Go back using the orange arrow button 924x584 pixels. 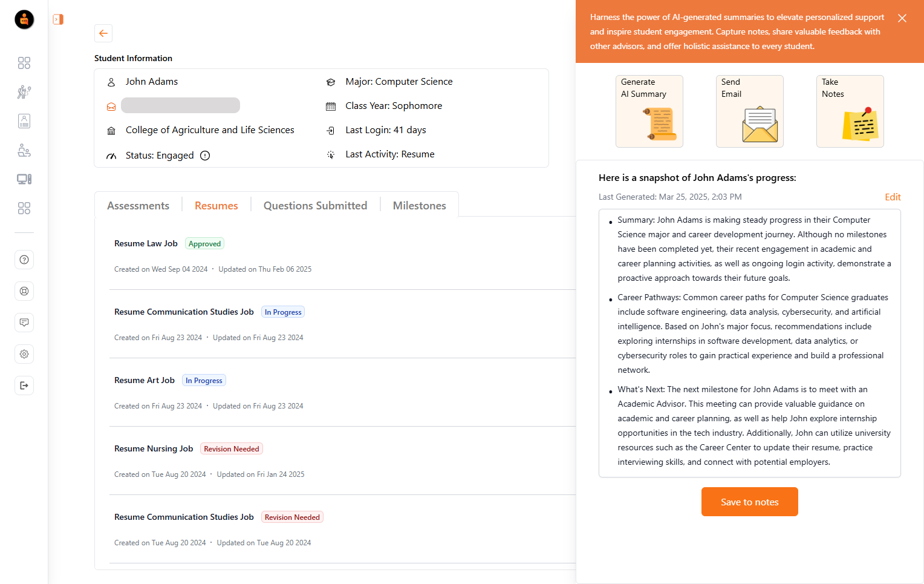tap(103, 33)
